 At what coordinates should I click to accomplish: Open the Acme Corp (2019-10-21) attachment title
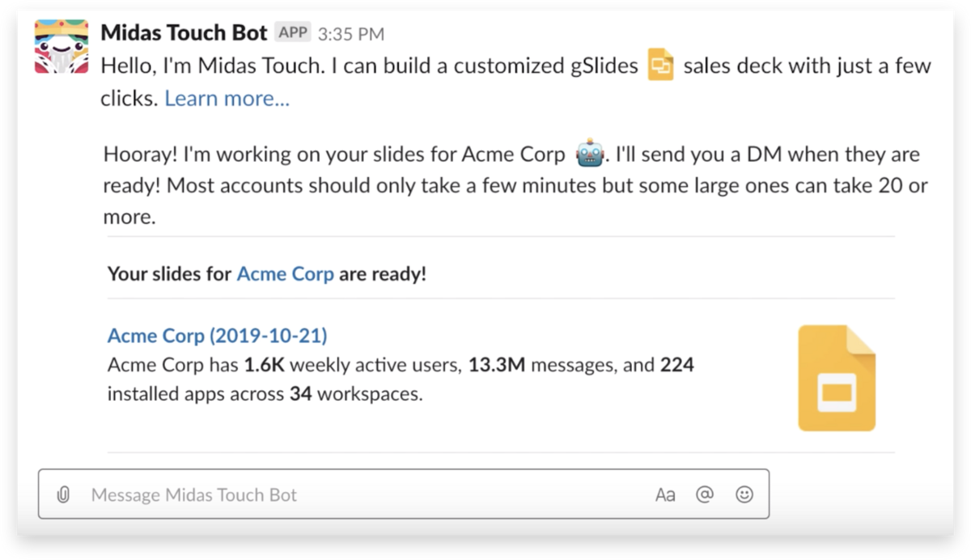[218, 335]
